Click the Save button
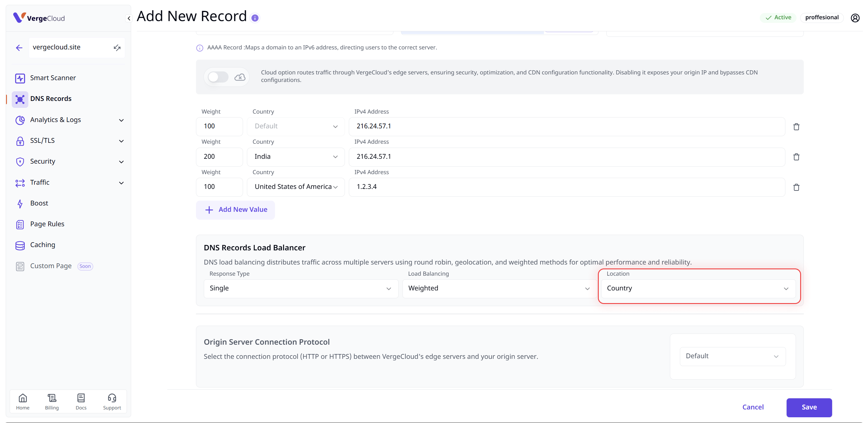Image resolution: width=868 pixels, height=423 pixels. coord(809,407)
